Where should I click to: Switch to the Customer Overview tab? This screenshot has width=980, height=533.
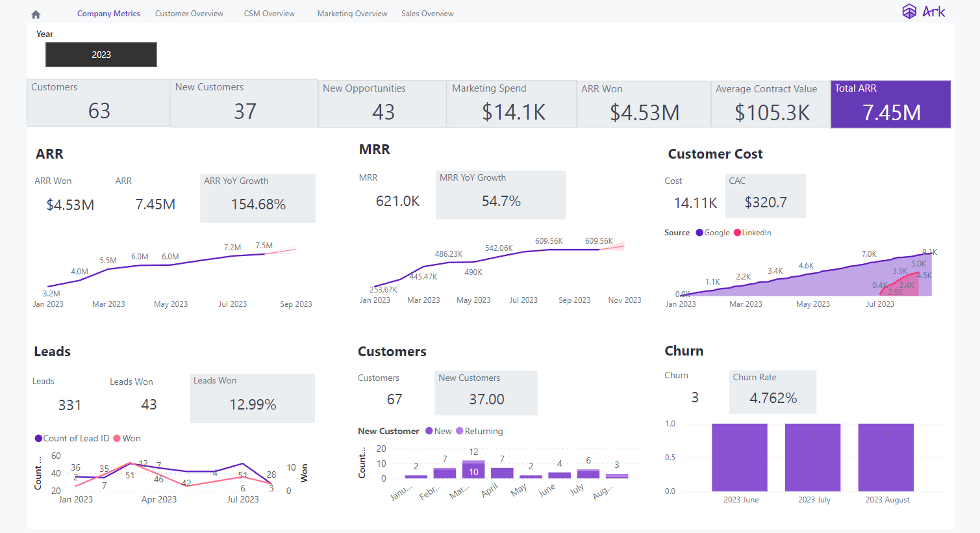click(x=188, y=13)
